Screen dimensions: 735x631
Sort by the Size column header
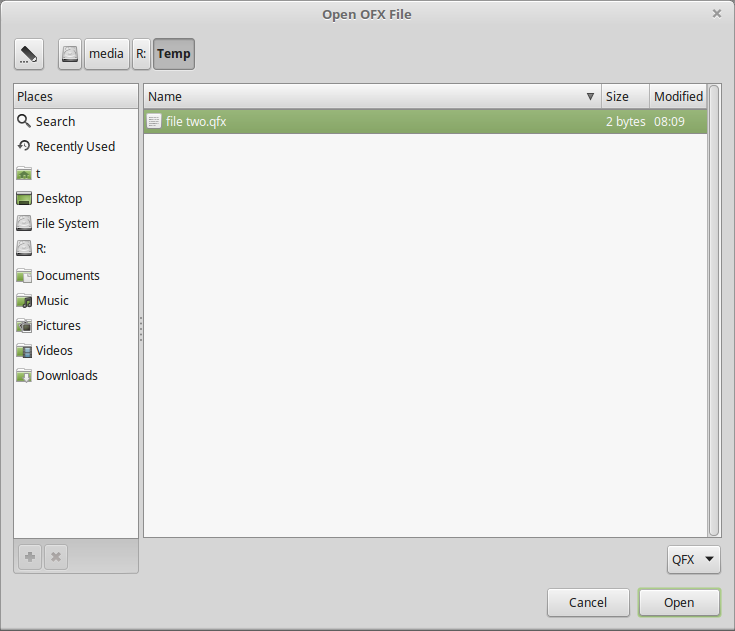click(x=625, y=97)
